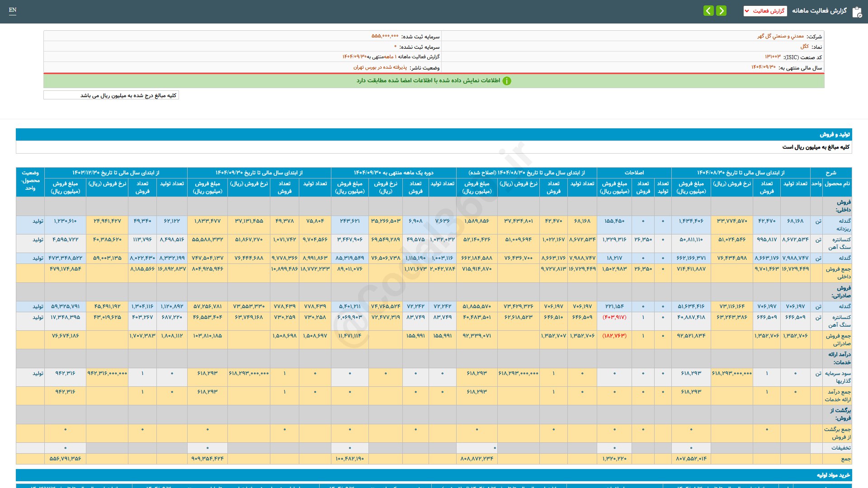Click company name معدنی و صنعتی گل گهر
The width and height of the screenshot is (868, 488).
tap(780, 36)
